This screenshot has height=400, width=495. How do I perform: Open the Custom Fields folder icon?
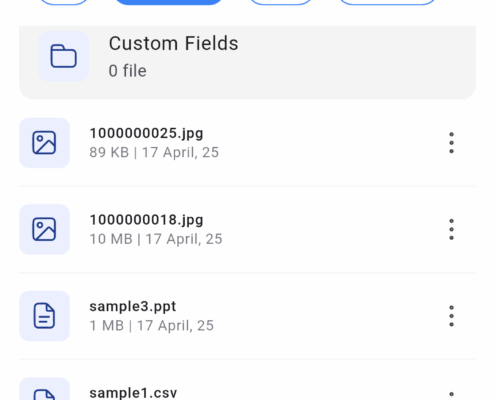pyautogui.click(x=64, y=56)
